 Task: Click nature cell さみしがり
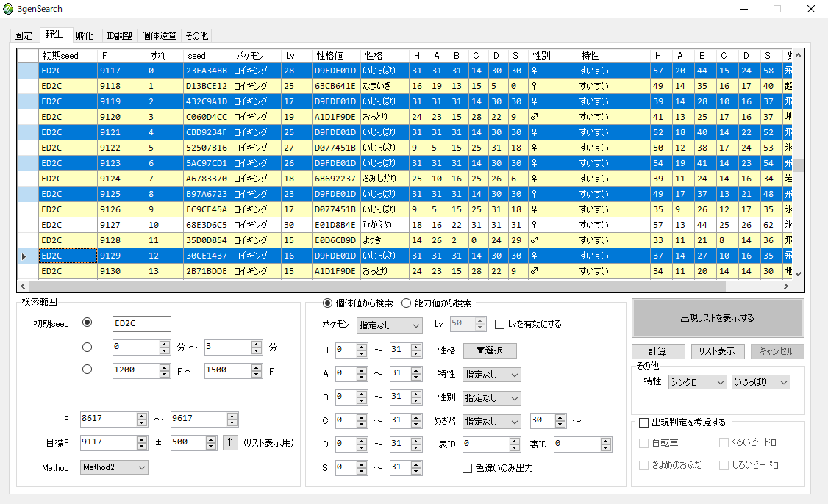coord(385,179)
